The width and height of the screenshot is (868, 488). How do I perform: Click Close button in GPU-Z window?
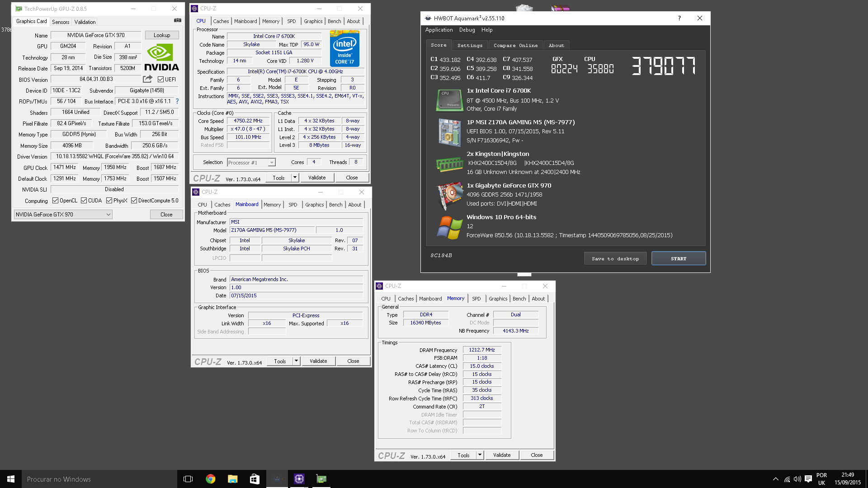click(x=166, y=215)
